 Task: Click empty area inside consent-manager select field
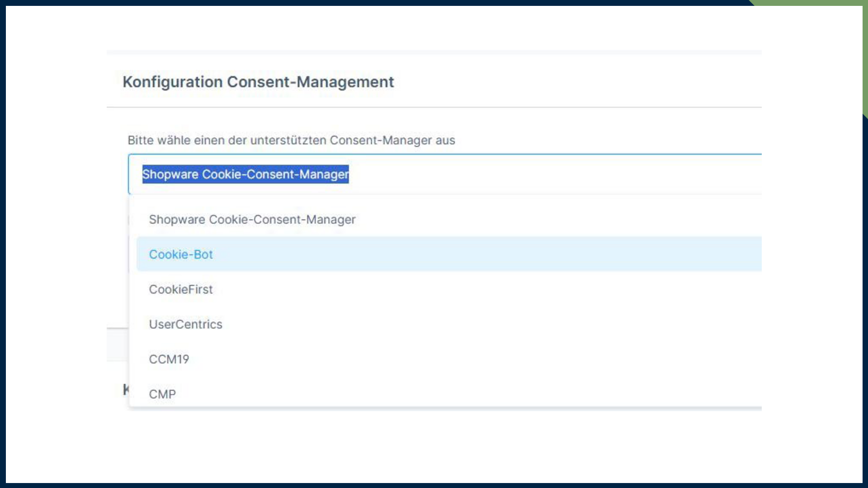pyautogui.click(x=542, y=174)
